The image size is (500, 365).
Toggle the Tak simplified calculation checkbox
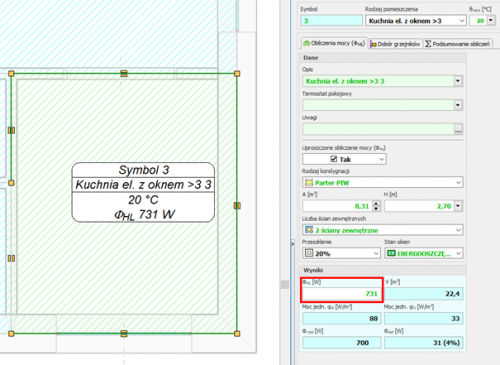[x=334, y=159]
